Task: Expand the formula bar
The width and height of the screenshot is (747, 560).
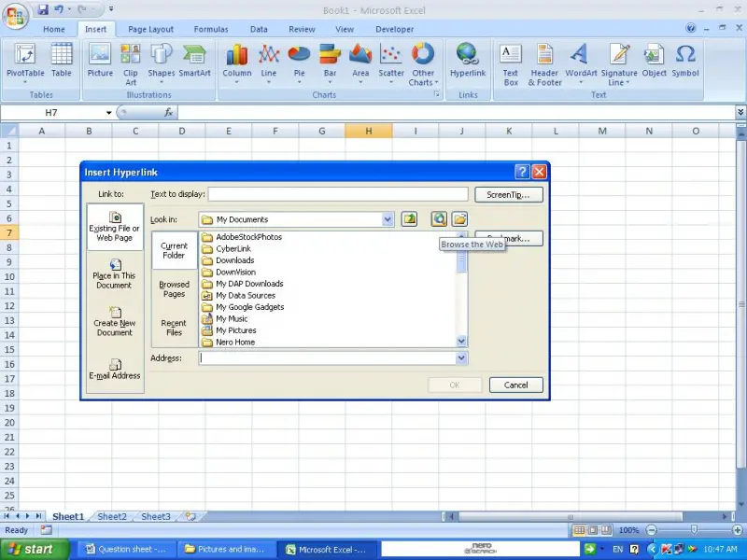Action: [740, 112]
